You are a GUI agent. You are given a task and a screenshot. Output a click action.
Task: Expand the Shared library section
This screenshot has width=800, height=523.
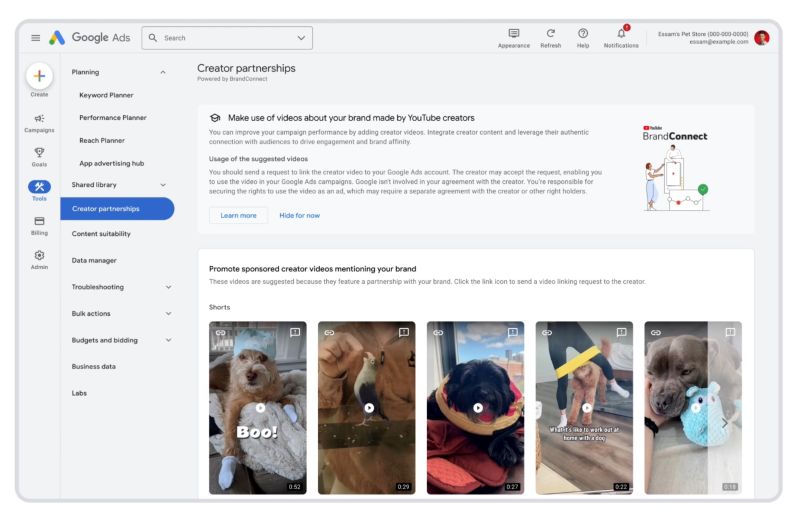163,185
